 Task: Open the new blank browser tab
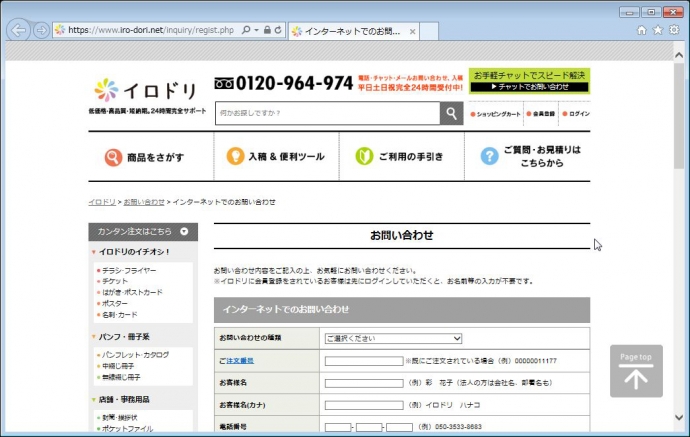click(x=429, y=31)
